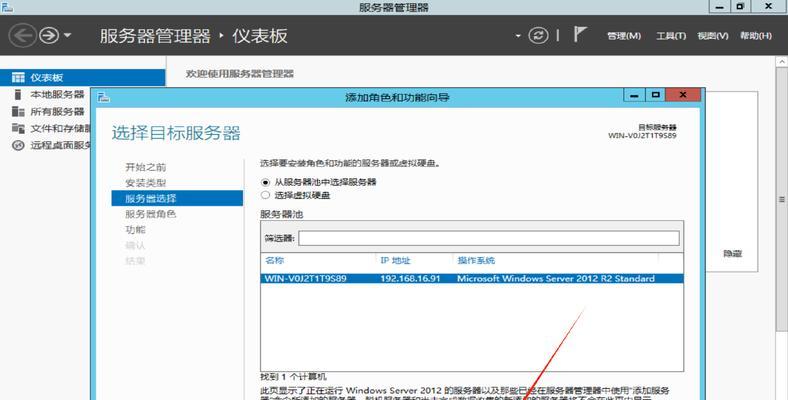This screenshot has width=788, height=400.
Task: Click the wizard title bar icon
Action: click(103, 97)
